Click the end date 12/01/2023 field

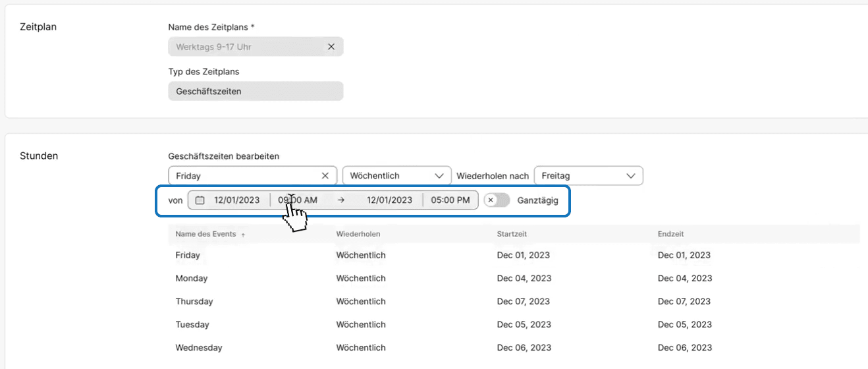pos(389,200)
